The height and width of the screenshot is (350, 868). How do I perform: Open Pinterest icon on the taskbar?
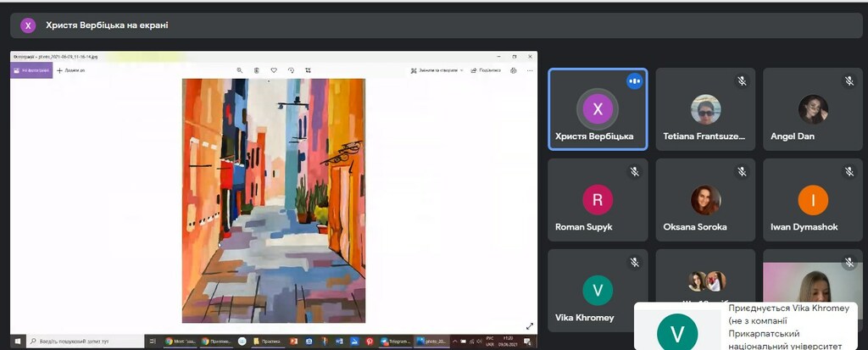coord(370,342)
